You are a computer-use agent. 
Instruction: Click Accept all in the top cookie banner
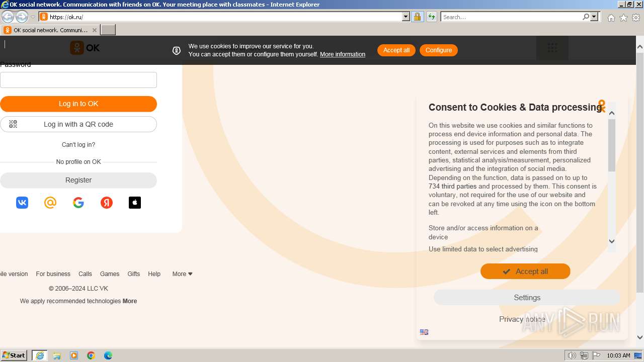[x=396, y=50]
